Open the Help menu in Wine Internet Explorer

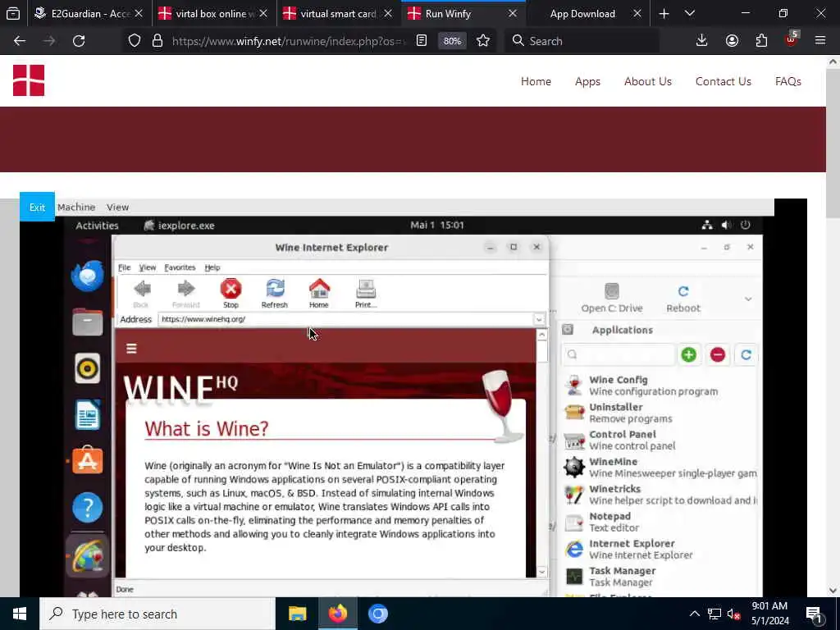pyautogui.click(x=212, y=267)
